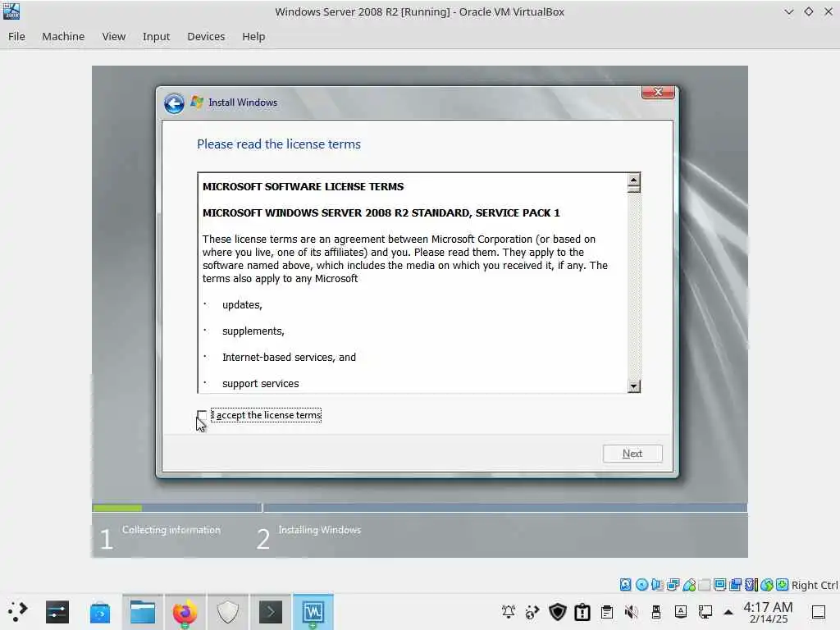Open the File menu
840x630 pixels.
tap(16, 36)
